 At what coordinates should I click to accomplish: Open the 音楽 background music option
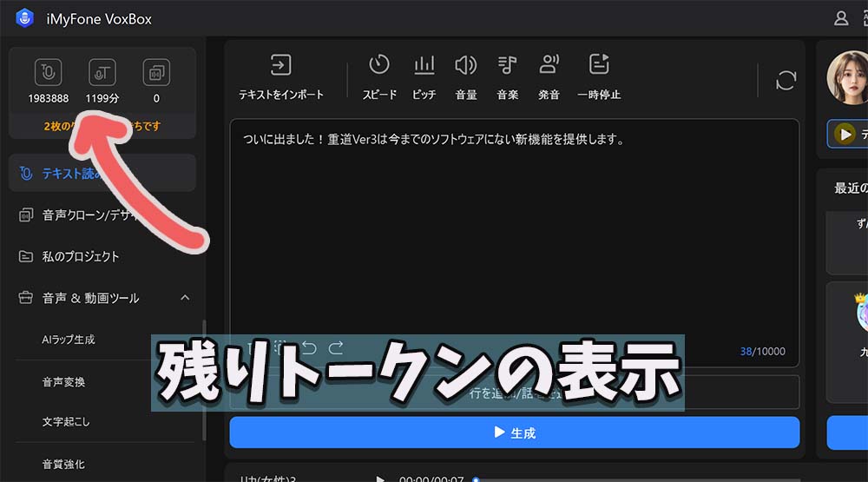507,77
